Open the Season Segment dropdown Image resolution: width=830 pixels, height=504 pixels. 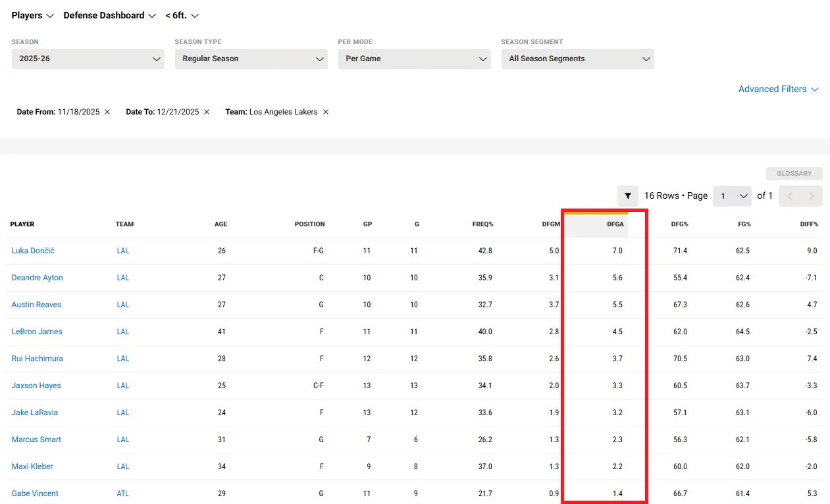point(578,59)
